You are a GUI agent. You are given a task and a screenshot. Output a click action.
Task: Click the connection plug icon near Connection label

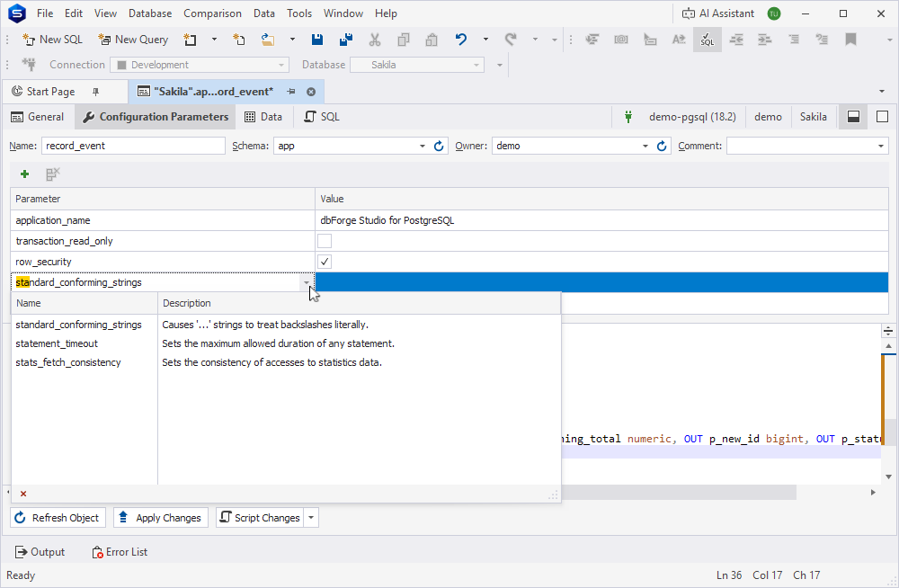(29, 65)
